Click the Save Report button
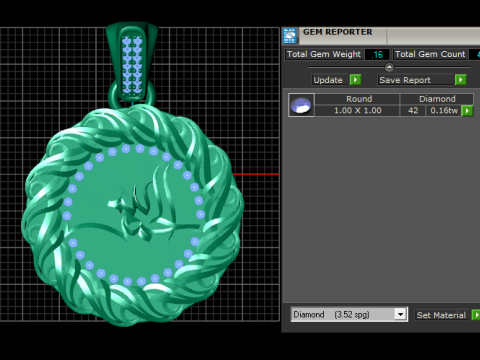 click(416, 80)
